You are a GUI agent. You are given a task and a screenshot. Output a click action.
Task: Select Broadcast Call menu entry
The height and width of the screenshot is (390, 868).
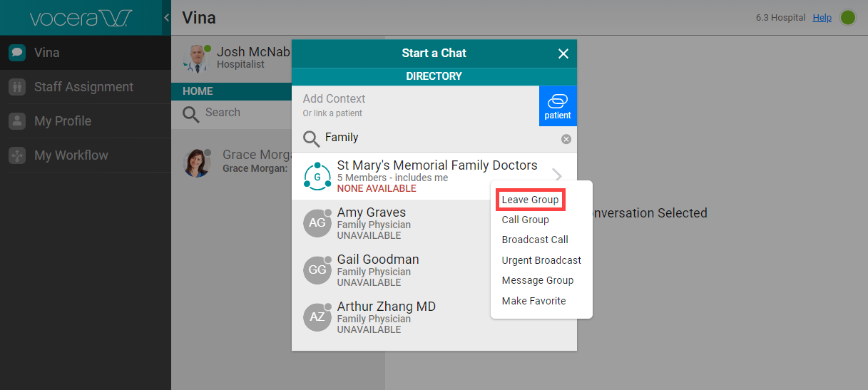(x=535, y=240)
